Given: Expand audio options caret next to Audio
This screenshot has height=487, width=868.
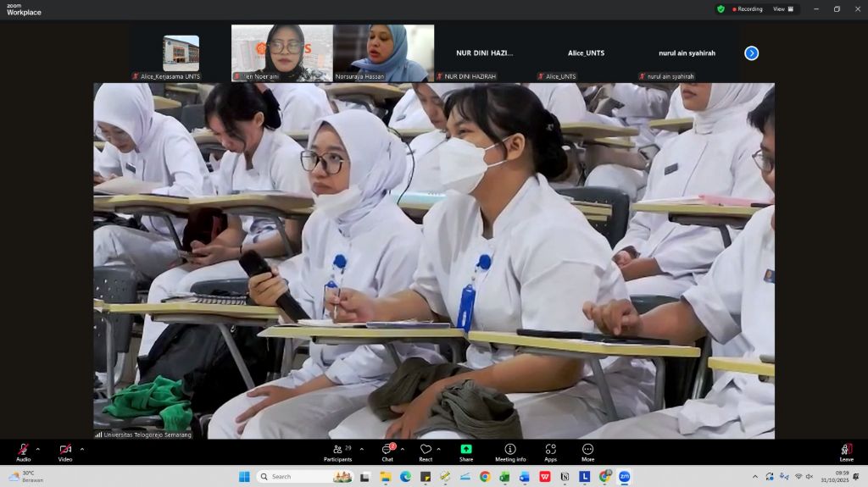Looking at the screenshot, I should pyautogui.click(x=37, y=449).
